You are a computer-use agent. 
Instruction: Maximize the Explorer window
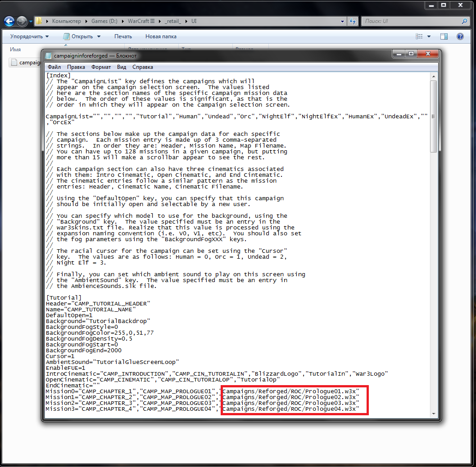click(444, 5)
